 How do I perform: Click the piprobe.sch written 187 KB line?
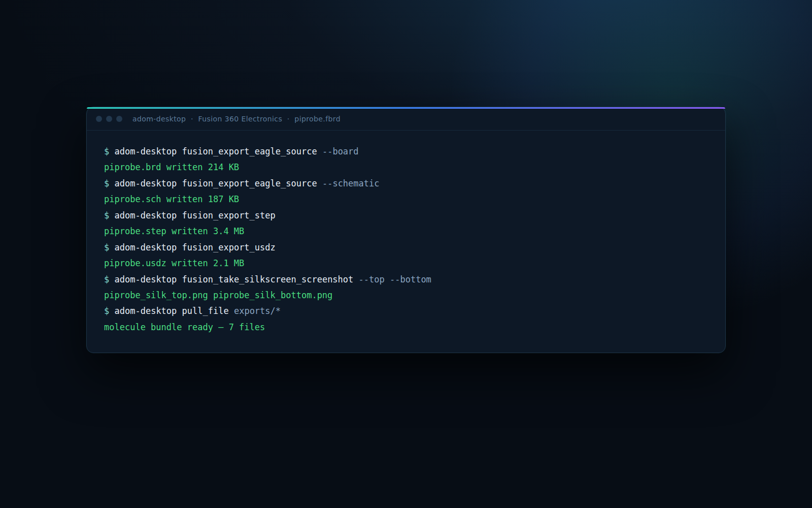pyautogui.click(x=172, y=199)
